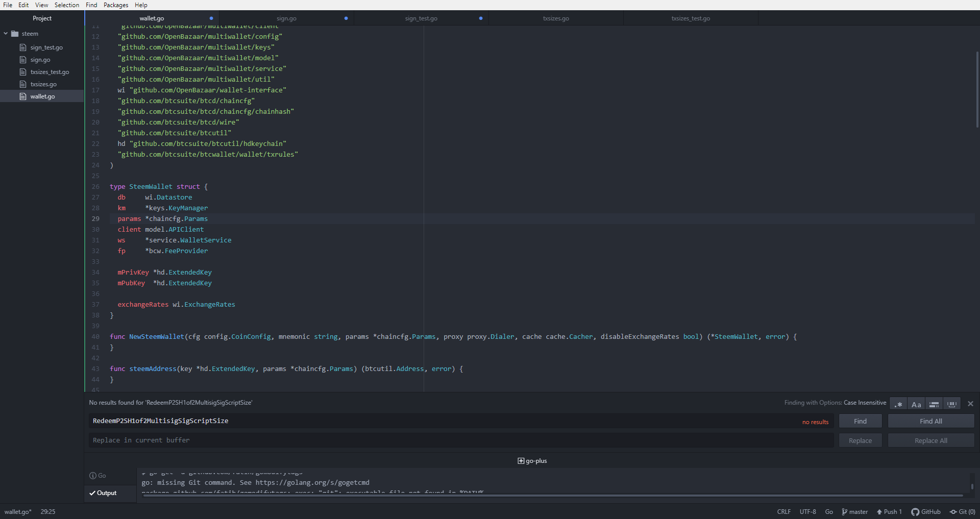Open txsizes_test.go in tree view

pos(50,72)
